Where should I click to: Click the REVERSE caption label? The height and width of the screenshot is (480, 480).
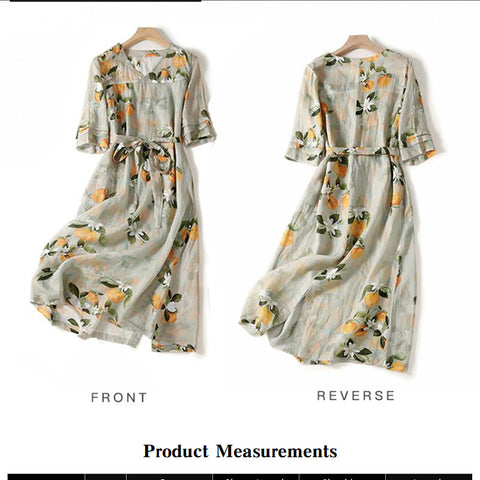(x=356, y=396)
